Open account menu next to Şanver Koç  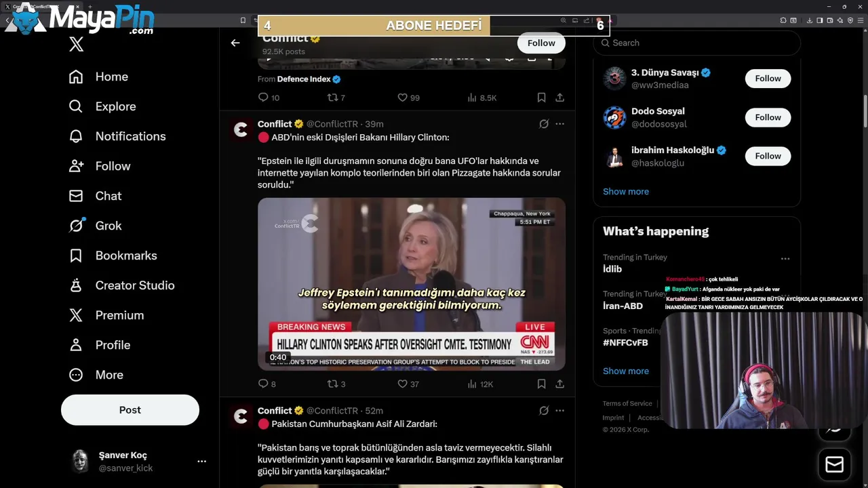pos(201,461)
